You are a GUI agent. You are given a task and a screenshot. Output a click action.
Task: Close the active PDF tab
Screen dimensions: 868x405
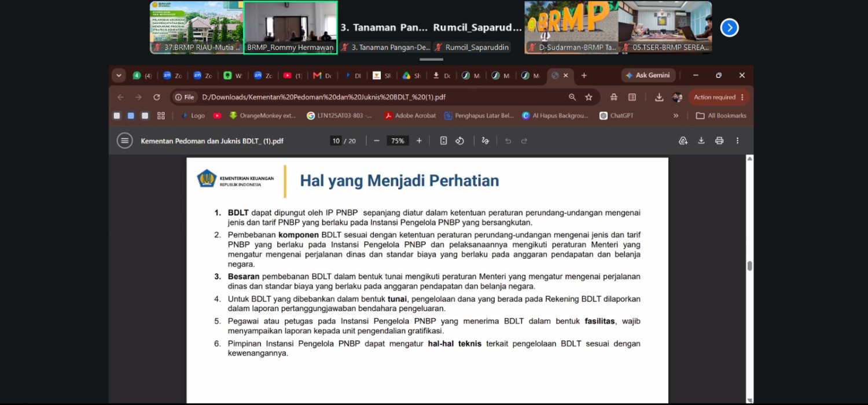(566, 75)
